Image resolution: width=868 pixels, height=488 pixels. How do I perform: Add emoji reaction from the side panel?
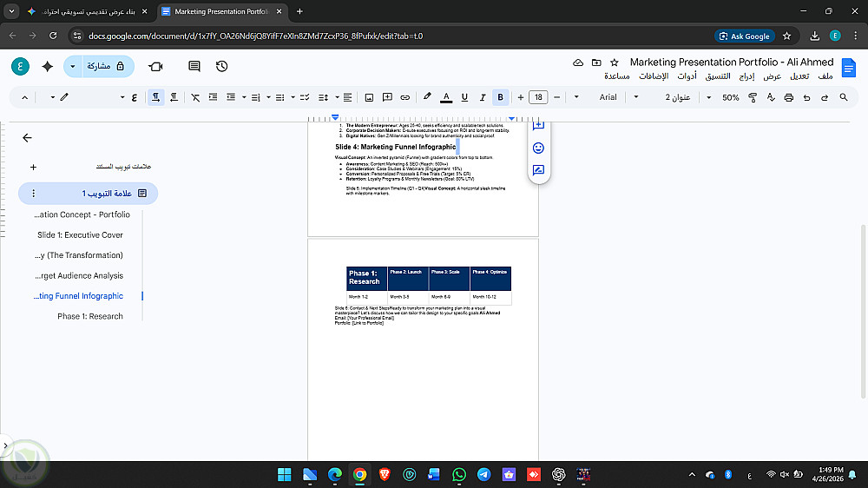click(538, 148)
